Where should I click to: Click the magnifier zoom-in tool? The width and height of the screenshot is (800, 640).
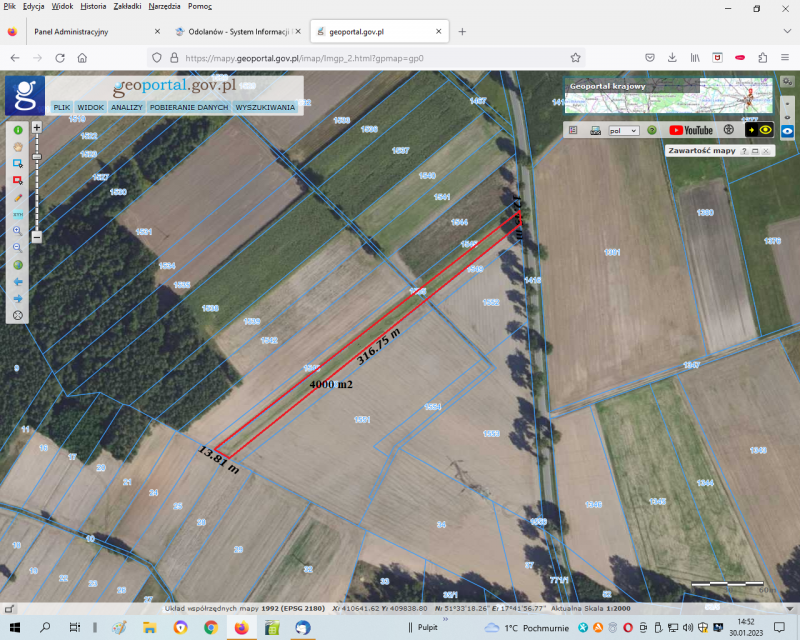coord(18,230)
